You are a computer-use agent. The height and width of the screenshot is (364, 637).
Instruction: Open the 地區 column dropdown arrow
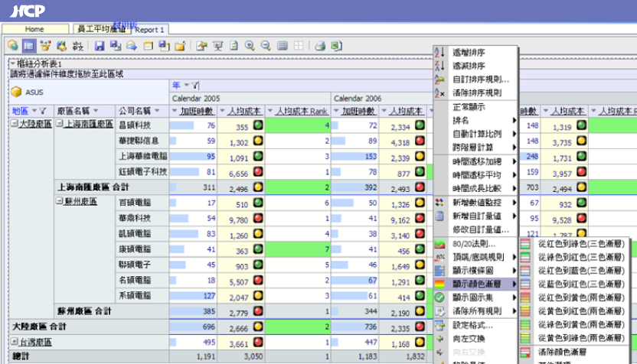(x=34, y=111)
